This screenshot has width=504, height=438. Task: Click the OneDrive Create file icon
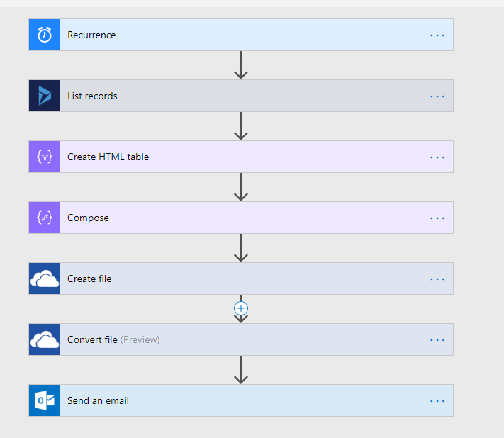[45, 279]
